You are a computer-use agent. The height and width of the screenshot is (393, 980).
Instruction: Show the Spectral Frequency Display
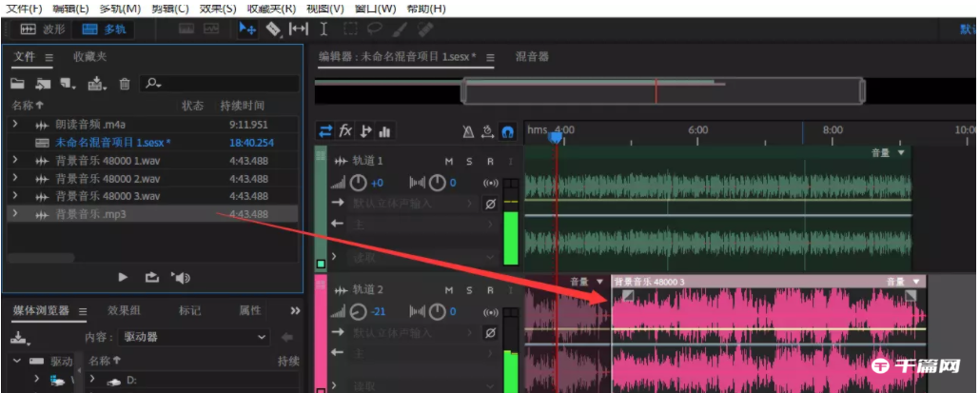pyautogui.click(x=186, y=29)
